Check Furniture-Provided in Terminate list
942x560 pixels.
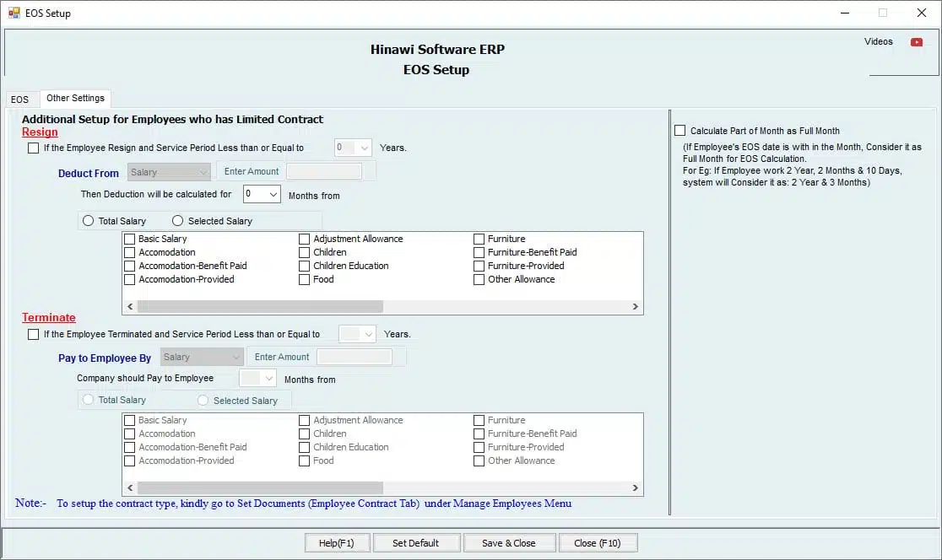pyautogui.click(x=479, y=448)
